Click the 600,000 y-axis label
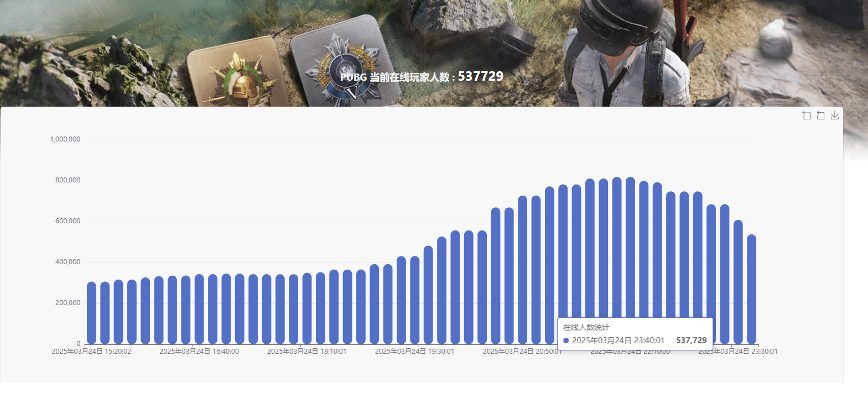Screen dimensions: 868x404 click(67, 221)
